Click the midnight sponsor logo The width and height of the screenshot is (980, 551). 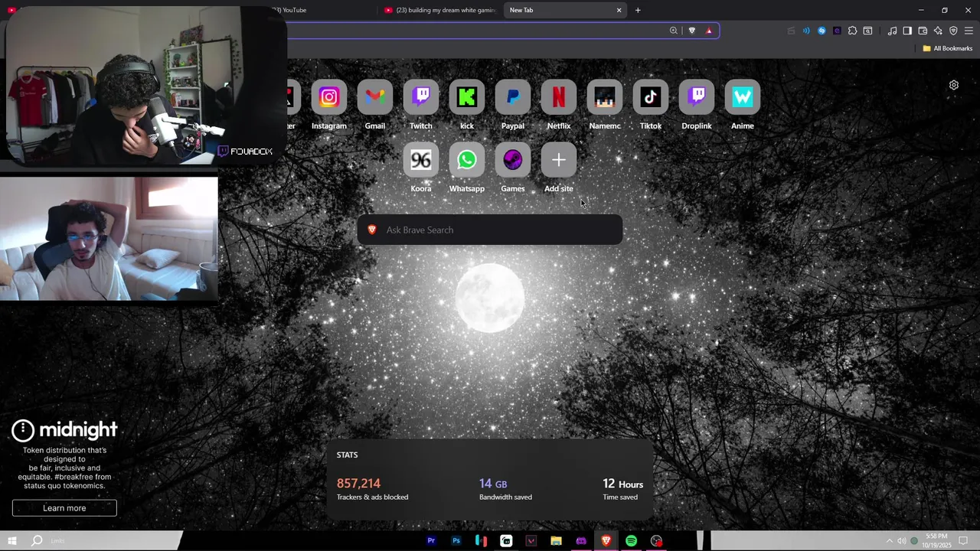coord(64,430)
